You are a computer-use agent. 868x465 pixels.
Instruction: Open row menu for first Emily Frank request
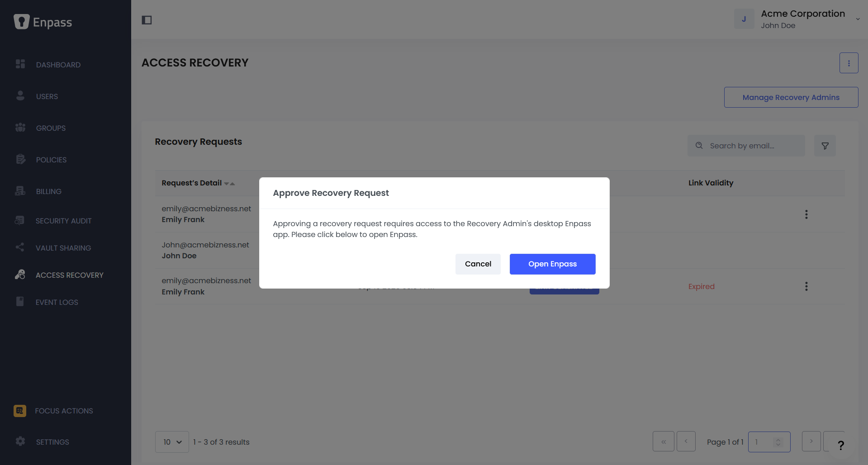click(806, 214)
